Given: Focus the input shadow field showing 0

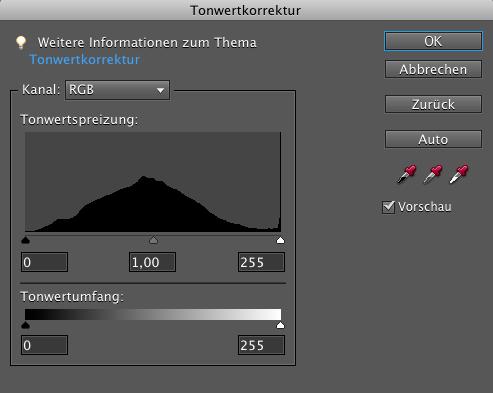Looking at the screenshot, I should click(44, 262).
